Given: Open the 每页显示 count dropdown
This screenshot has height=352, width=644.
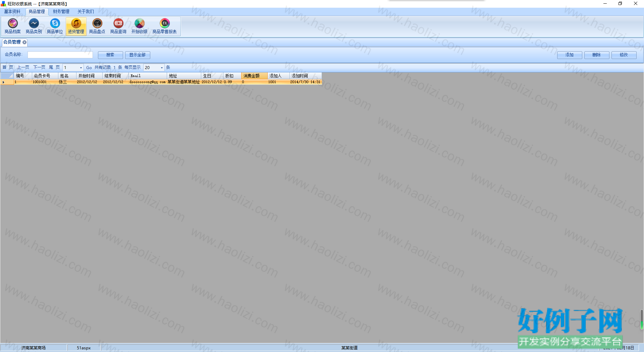Looking at the screenshot, I should click(x=162, y=68).
